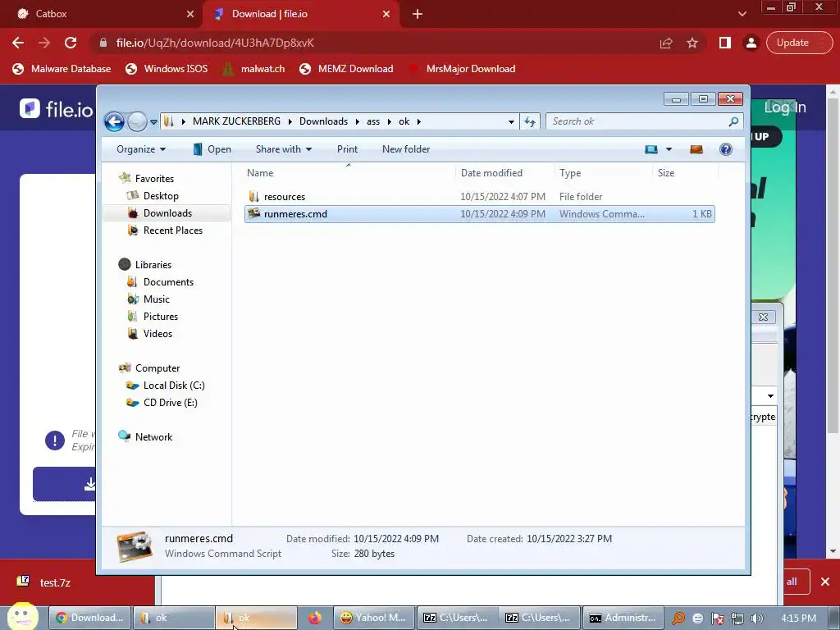840x630 pixels.
Task: Switch to Yahoo! Messenger taskbar item
Action: (x=374, y=618)
